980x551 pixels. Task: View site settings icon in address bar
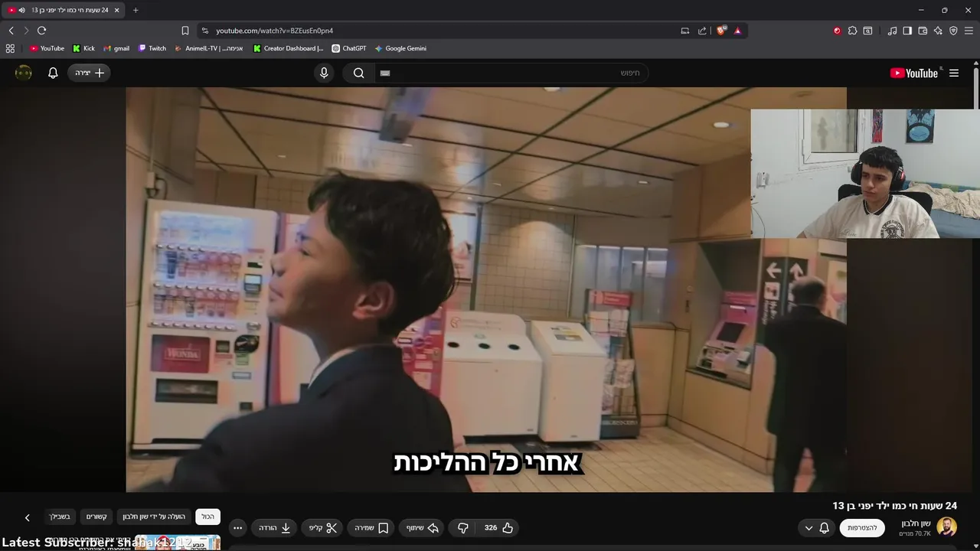tap(204, 31)
